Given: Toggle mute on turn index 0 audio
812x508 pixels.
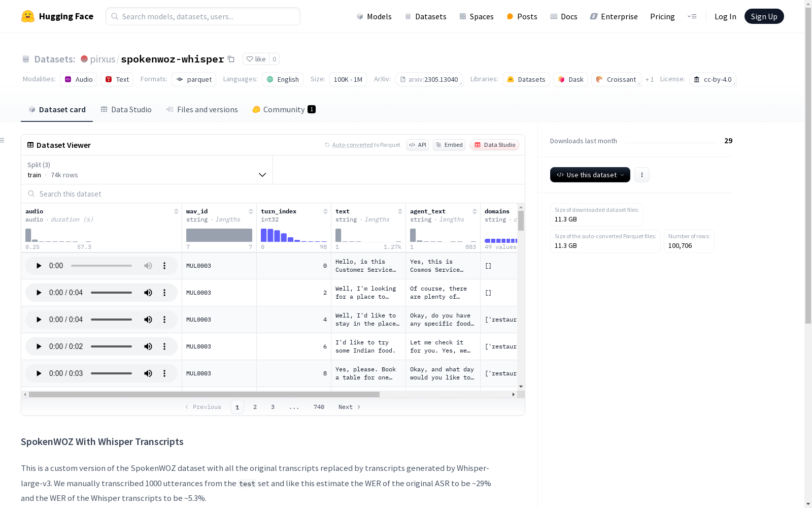Looking at the screenshot, I should point(148,266).
